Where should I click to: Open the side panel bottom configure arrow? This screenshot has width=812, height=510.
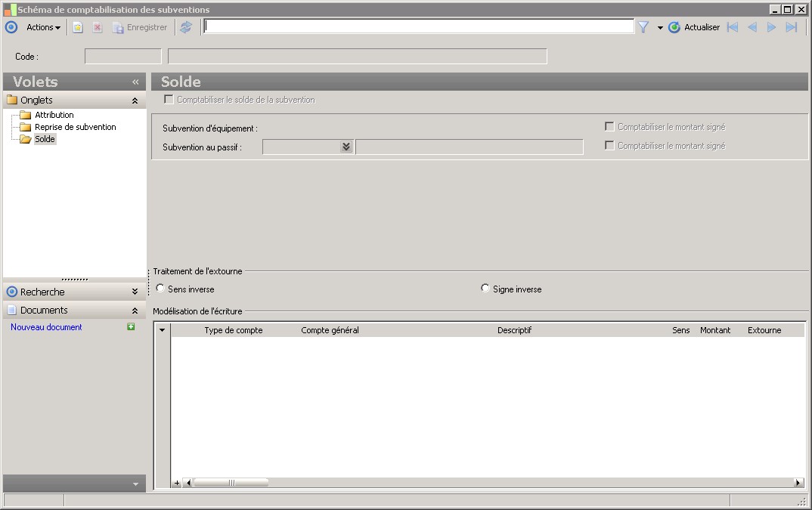[135, 484]
